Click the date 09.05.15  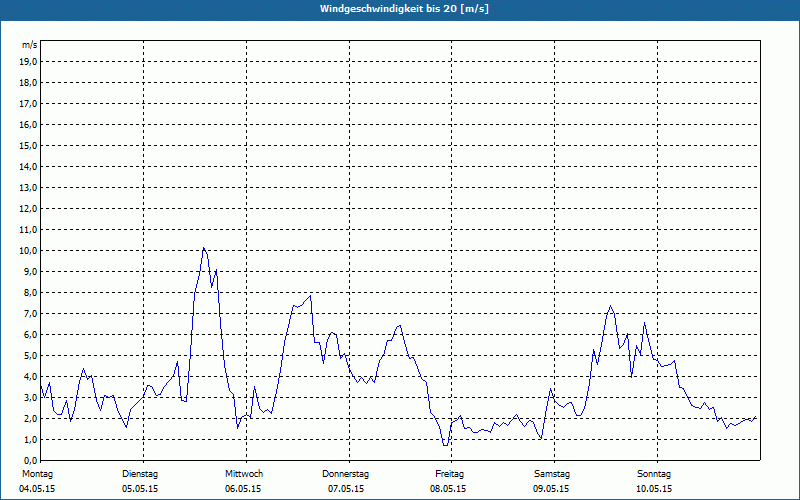pyautogui.click(x=551, y=489)
